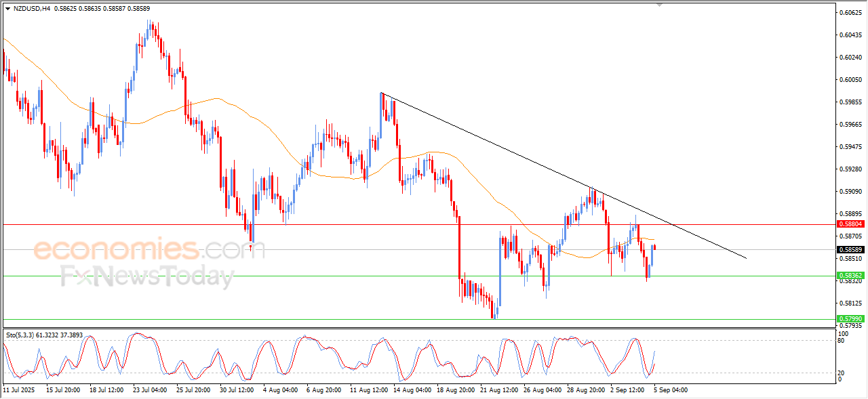Click the green 0.57990 price level tag
Viewport: 868px width, 399px height.
pos(850,318)
